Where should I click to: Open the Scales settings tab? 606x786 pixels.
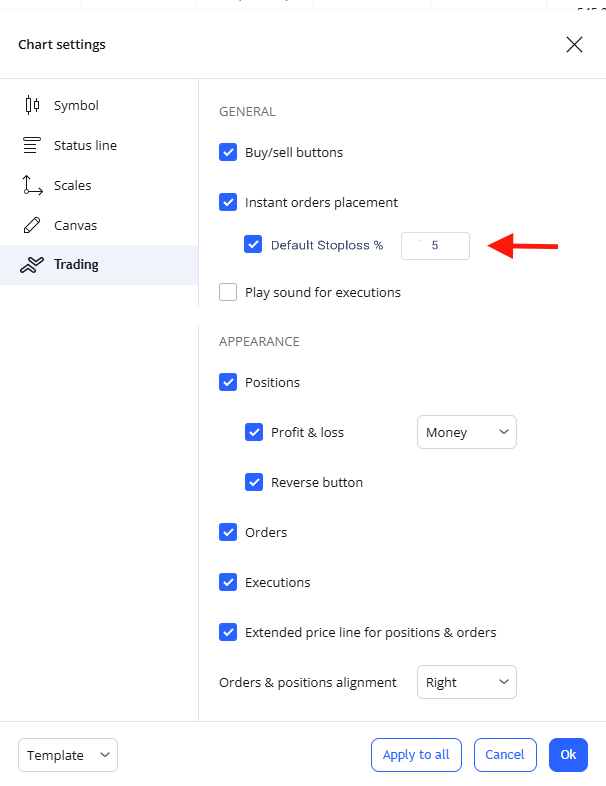[72, 185]
